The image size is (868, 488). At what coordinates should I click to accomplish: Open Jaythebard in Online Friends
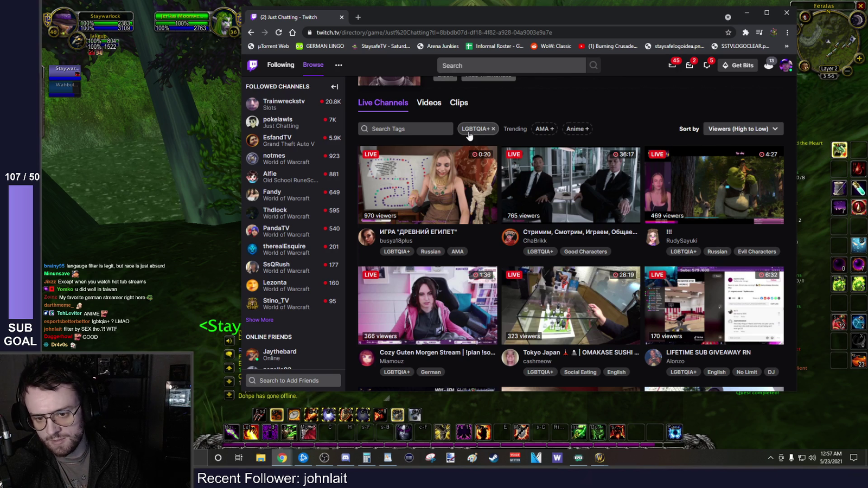293,355
